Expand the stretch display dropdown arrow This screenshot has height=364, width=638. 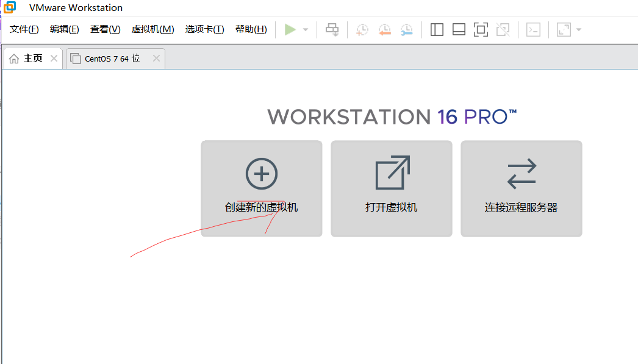579,30
